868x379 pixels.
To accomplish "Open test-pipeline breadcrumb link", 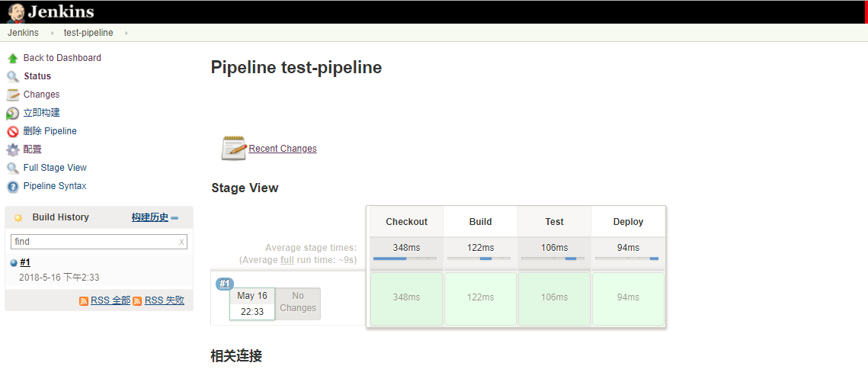I will coord(88,33).
